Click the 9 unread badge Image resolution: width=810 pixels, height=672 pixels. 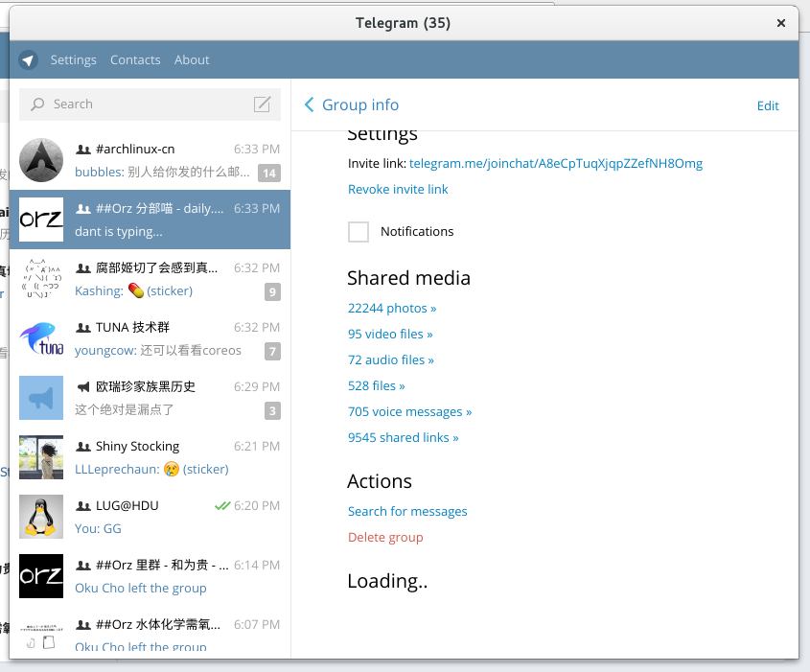[x=272, y=291]
